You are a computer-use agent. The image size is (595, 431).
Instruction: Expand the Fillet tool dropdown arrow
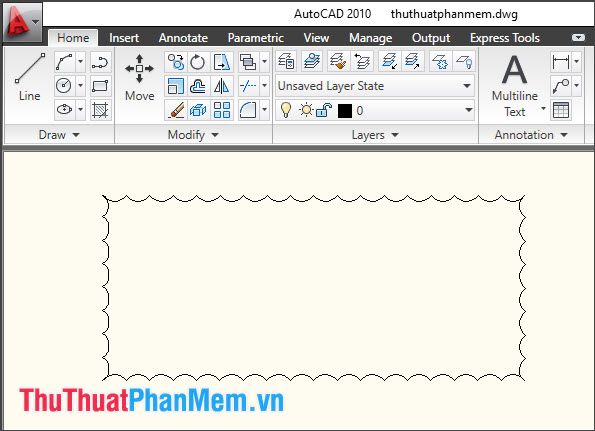(265, 110)
